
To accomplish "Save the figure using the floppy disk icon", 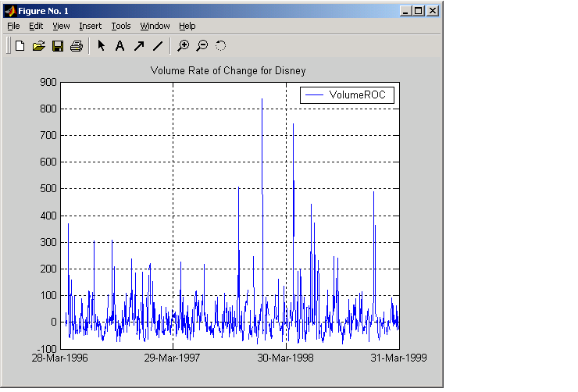I will coord(58,46).
